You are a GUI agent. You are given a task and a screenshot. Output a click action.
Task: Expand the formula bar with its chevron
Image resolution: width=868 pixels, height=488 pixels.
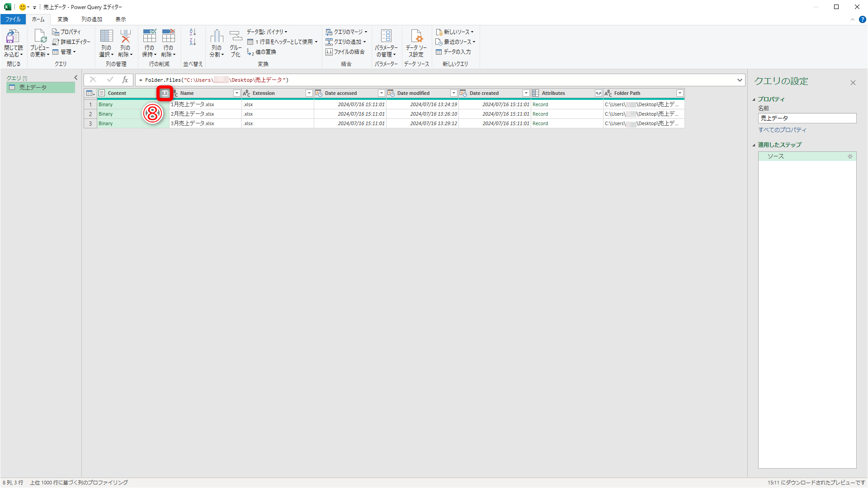(x=740, y=80)
